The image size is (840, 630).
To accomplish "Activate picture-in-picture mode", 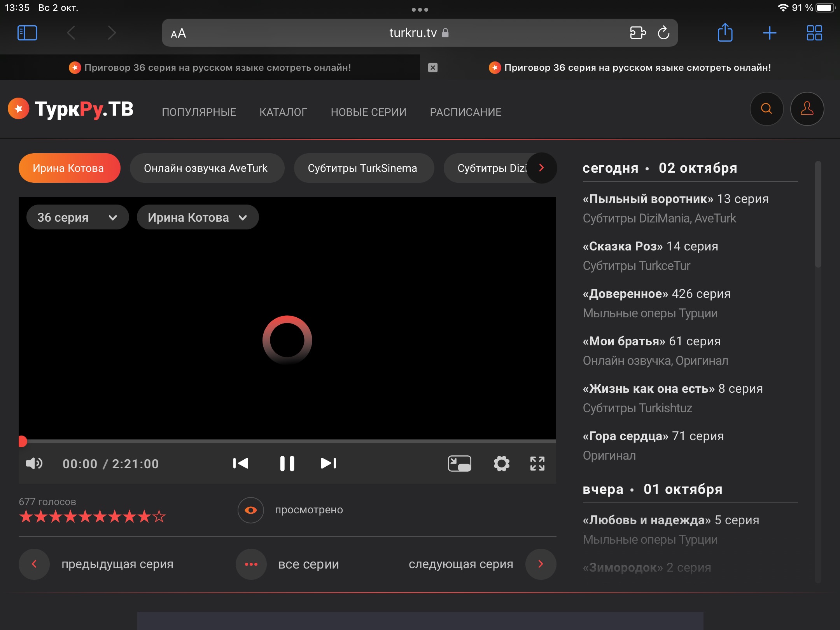I will [x=459, y=464].
